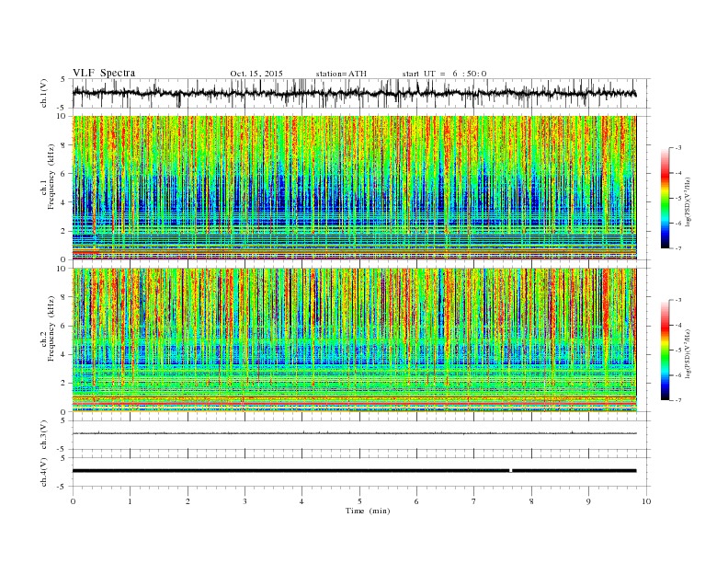
Task: Click the "10" tick on the time axis
Action: click(x=646, y=501)
